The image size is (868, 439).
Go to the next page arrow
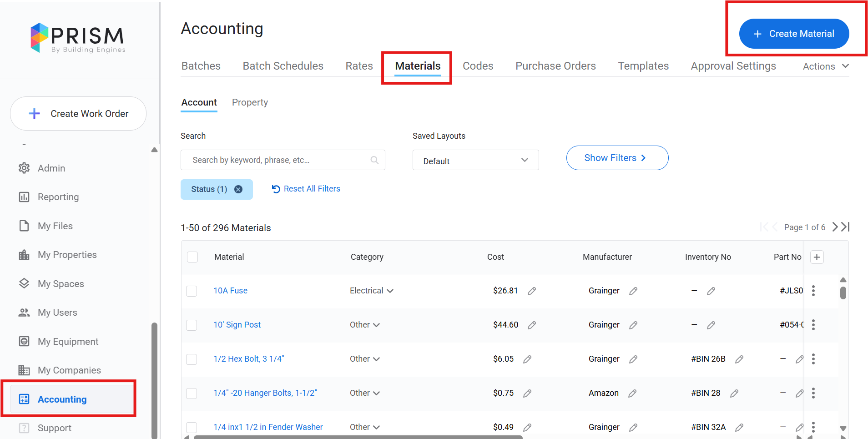[x=835, y=227]
